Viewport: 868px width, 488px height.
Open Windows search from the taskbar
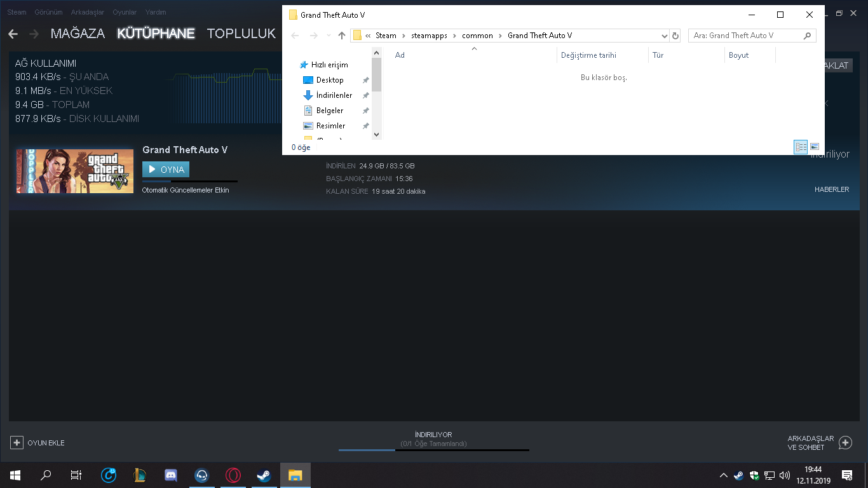point(46,475)
